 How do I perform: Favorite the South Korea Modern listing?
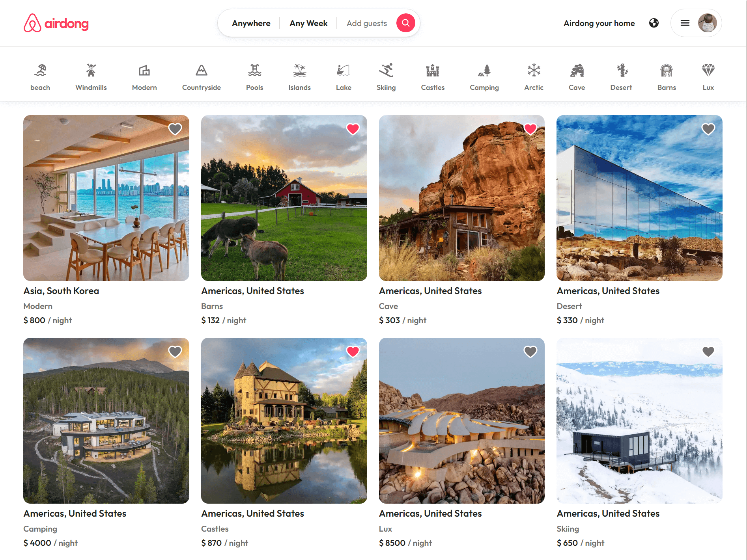175,129
